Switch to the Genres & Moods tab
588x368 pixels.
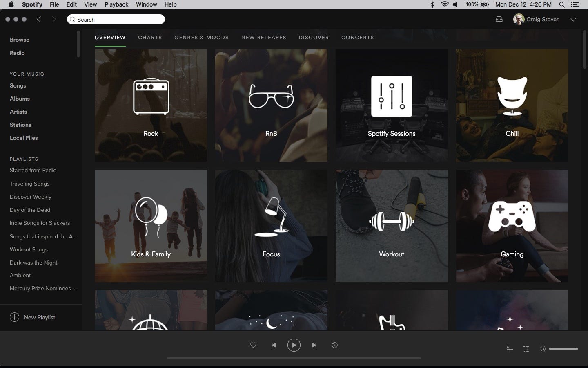coord(202,37)
